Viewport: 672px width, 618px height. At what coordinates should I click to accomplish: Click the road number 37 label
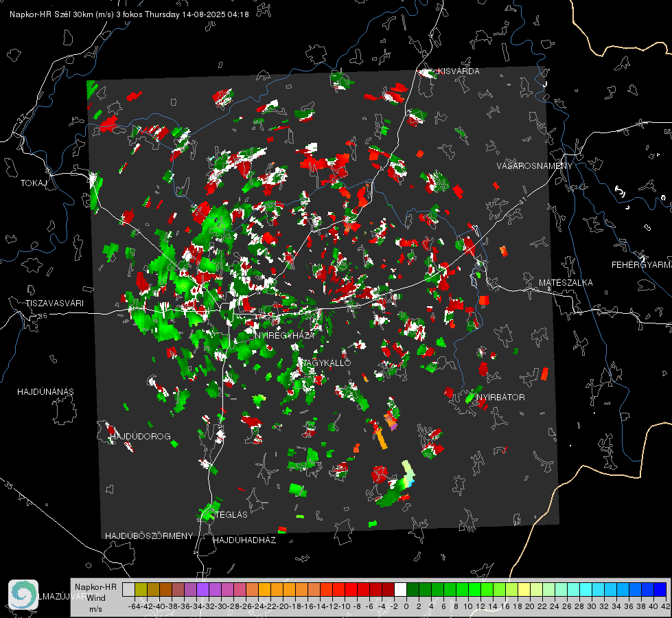[x=21, y=117]
